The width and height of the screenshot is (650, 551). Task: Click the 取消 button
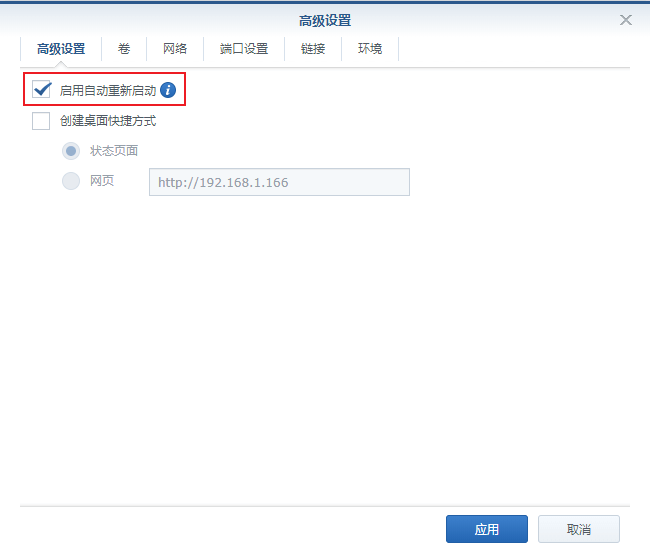tap(578, 529)
